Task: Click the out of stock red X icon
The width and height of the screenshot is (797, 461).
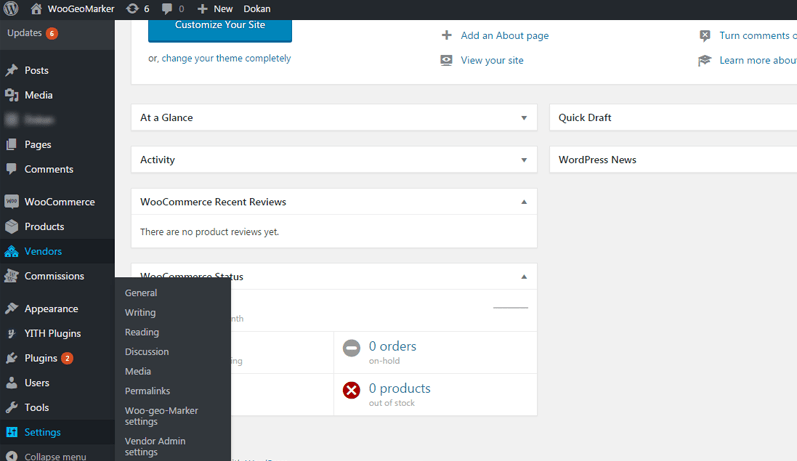Action: (x=351, y=390)
